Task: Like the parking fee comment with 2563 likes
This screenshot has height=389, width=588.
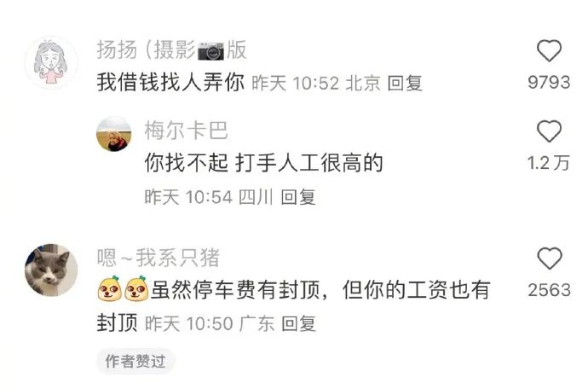Action: point(549,258)
